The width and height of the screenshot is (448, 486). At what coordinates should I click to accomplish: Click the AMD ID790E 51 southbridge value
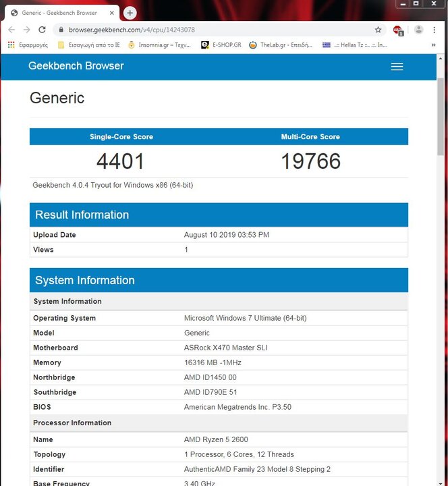coord(211,392)
